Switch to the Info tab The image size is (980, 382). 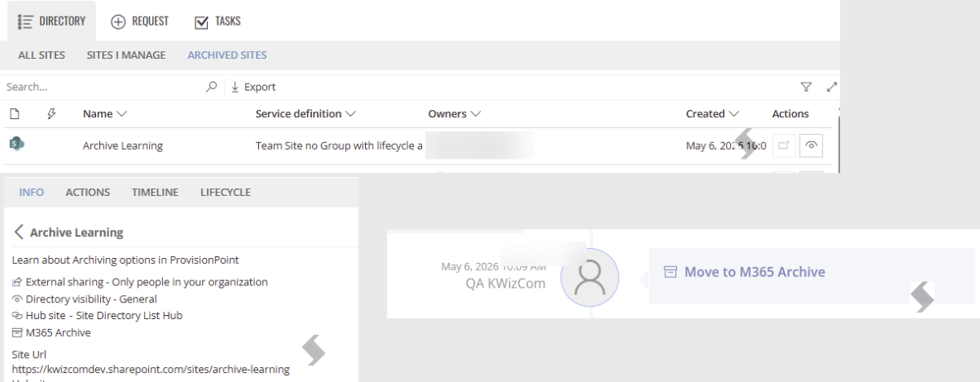pyautogui.click(x=31, y=193)
